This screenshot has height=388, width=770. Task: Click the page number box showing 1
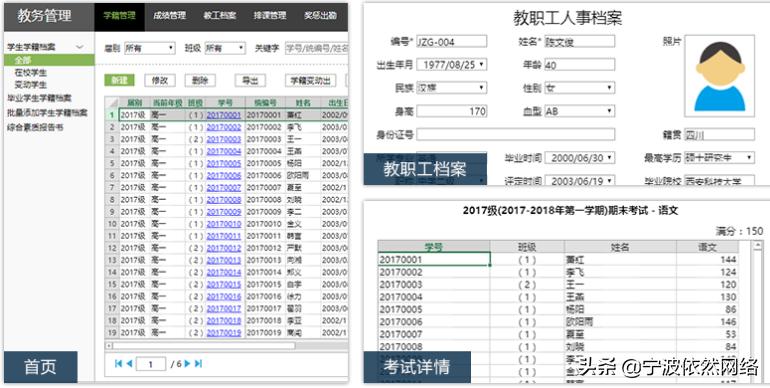[x=150, y=364]
